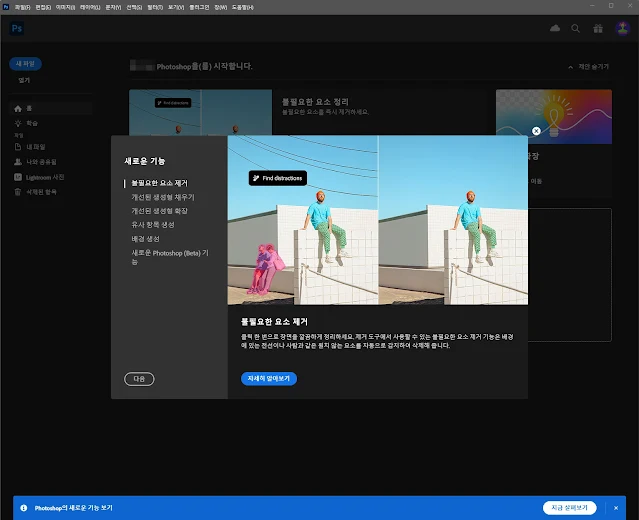Image resolution: width=639 pixels, height=520 pixels.
Task: Close the blue new features banner
Action: [616, 508]
